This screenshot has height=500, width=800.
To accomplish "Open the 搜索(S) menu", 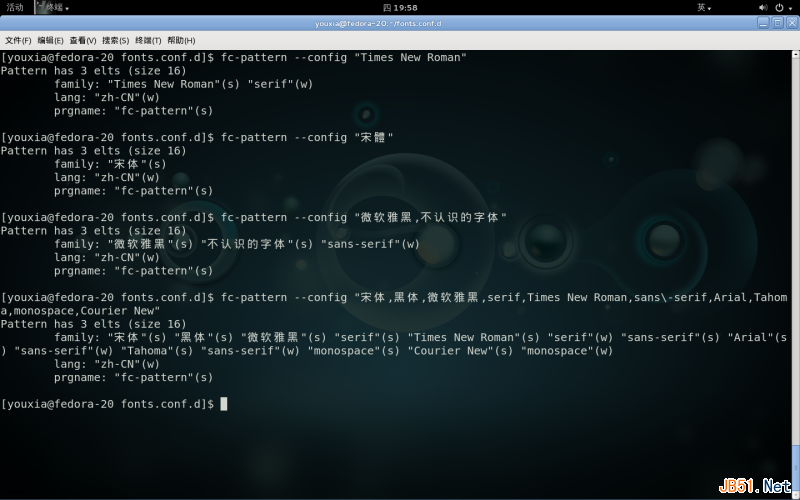I will (x=115, y=40).
